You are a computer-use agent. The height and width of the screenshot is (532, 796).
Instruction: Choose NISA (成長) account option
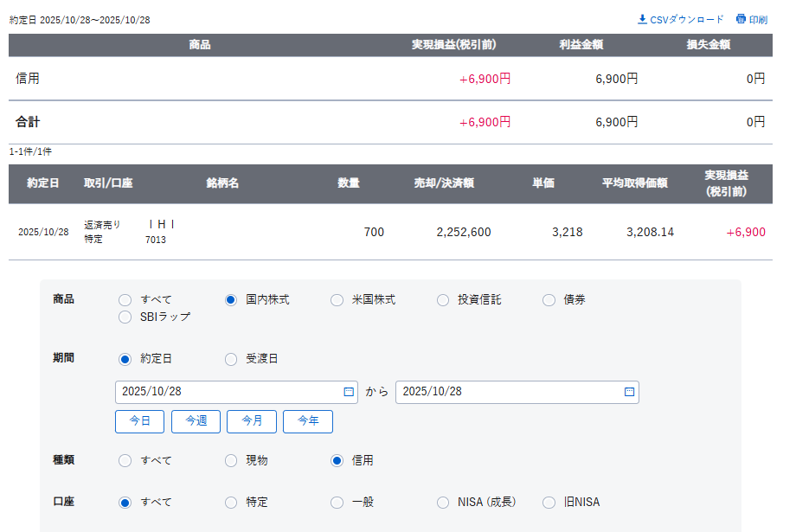click(443, 502)
